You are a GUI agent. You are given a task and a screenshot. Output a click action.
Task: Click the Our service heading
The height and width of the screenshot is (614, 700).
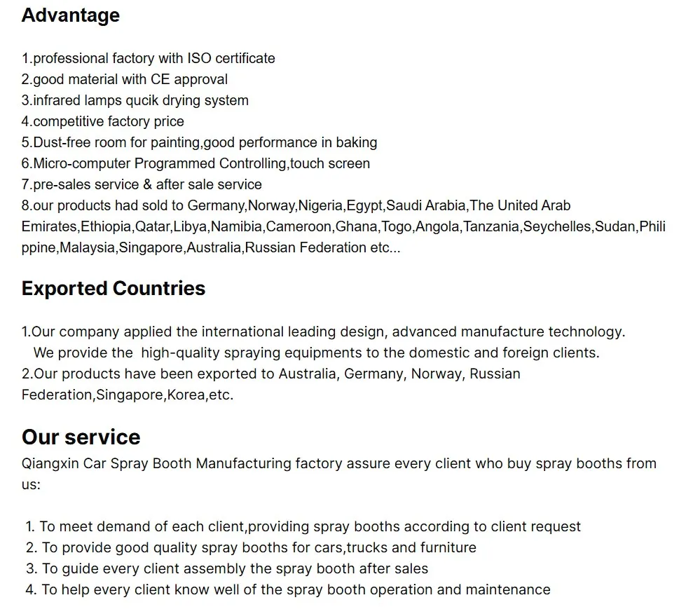(x=81, y=437)
